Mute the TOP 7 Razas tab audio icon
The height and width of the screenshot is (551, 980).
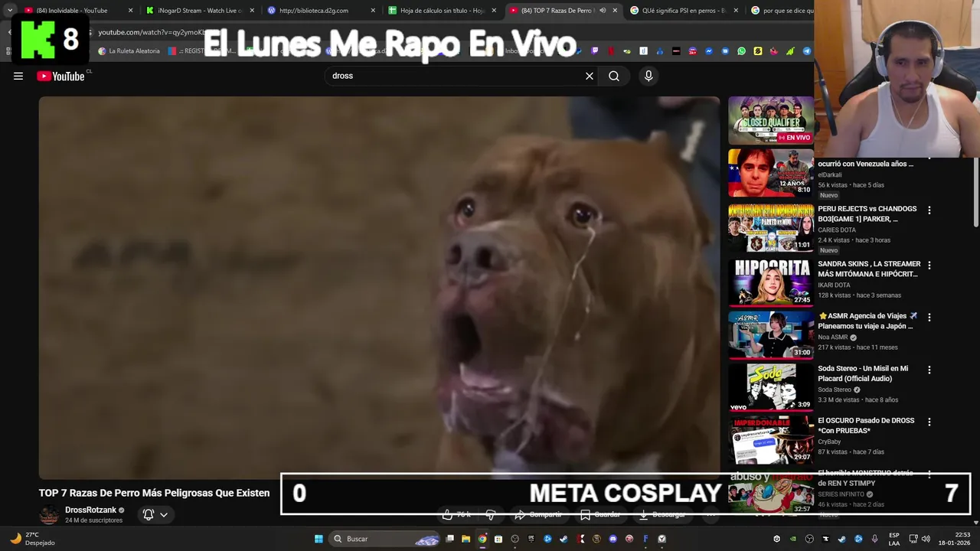603,11
